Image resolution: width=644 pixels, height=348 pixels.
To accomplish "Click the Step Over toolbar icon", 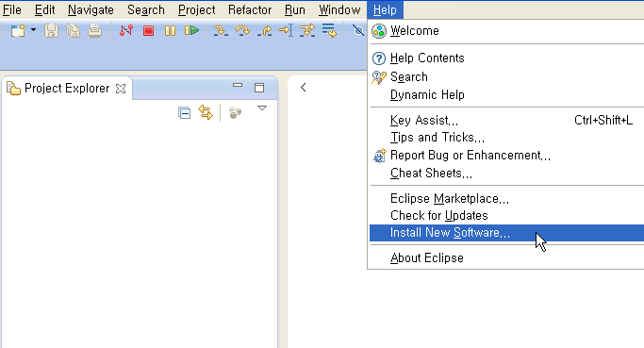I will coord(242,31).
